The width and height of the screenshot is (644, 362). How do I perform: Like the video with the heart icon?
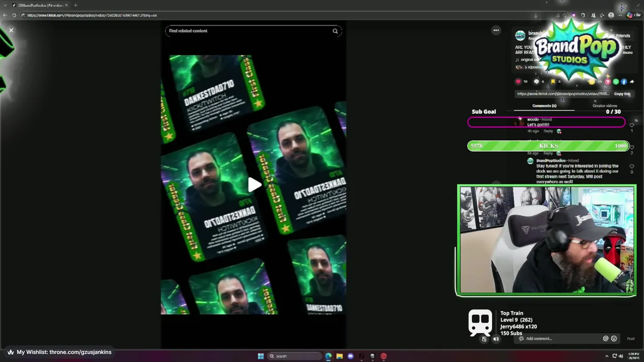click(518, 81)
